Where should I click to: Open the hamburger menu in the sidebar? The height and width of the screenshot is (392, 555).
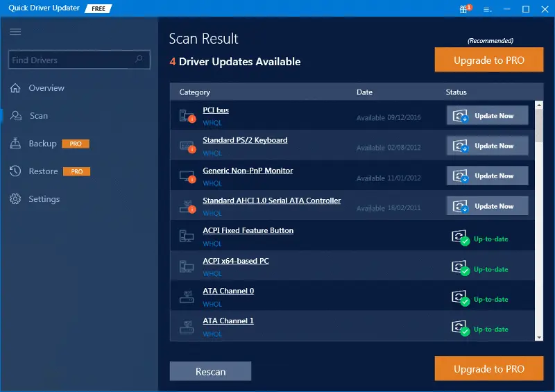(x=15, y=32)
